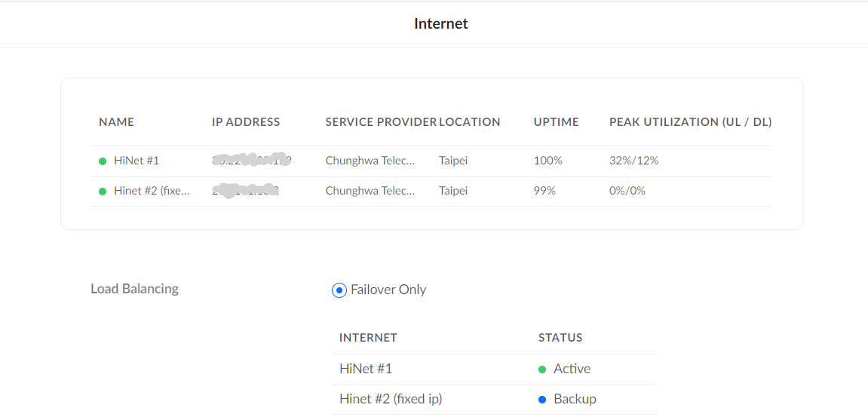The height and width of the screenshot is (420, 868).
Task: Select Hinet #2 (fixed ip) in the failover list
Action: click(391, 399)
